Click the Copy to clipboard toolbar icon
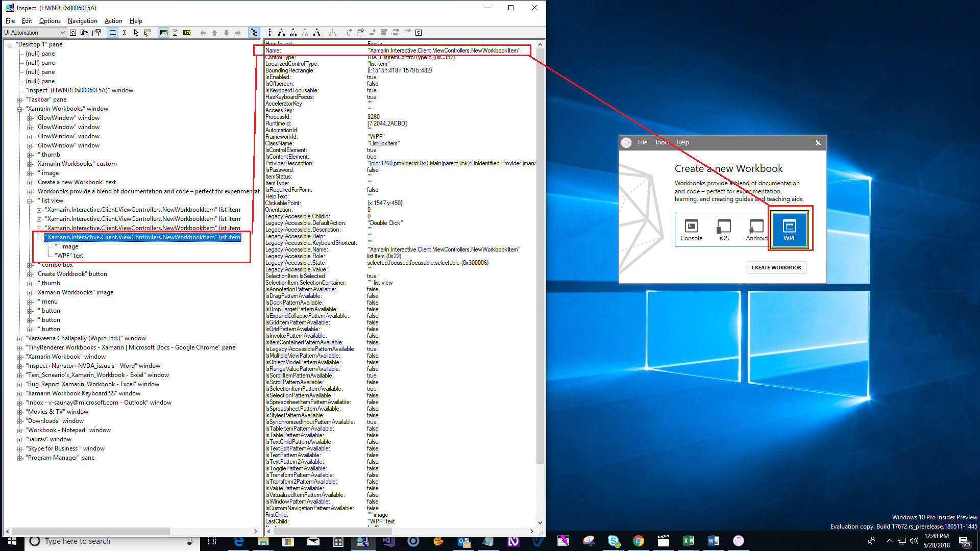The image size is (980, 551). click(85, 33)
